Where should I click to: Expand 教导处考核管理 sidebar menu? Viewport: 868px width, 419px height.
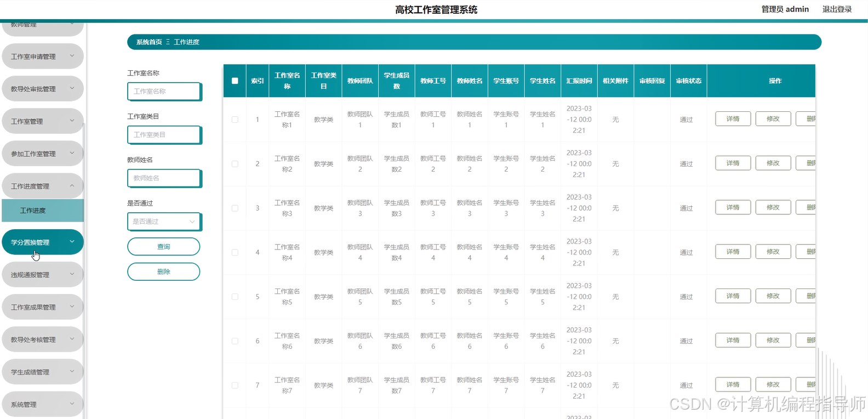tap(43, 339)
